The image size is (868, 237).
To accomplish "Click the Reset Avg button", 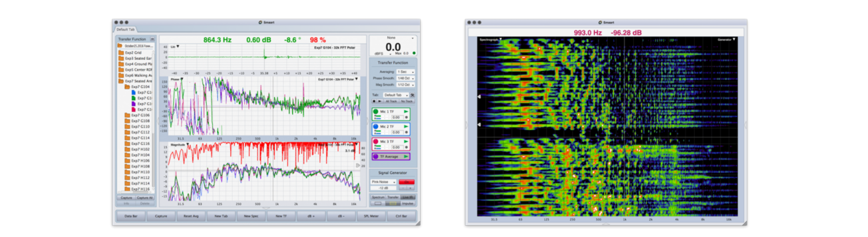I will 191,216.
